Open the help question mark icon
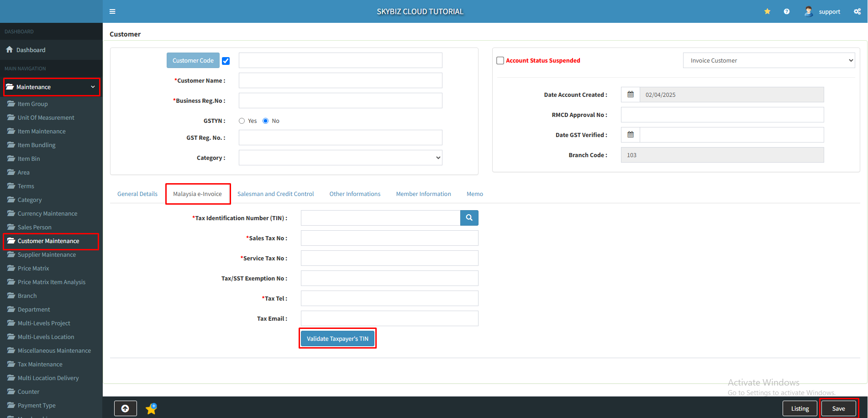 click(786, 11)
